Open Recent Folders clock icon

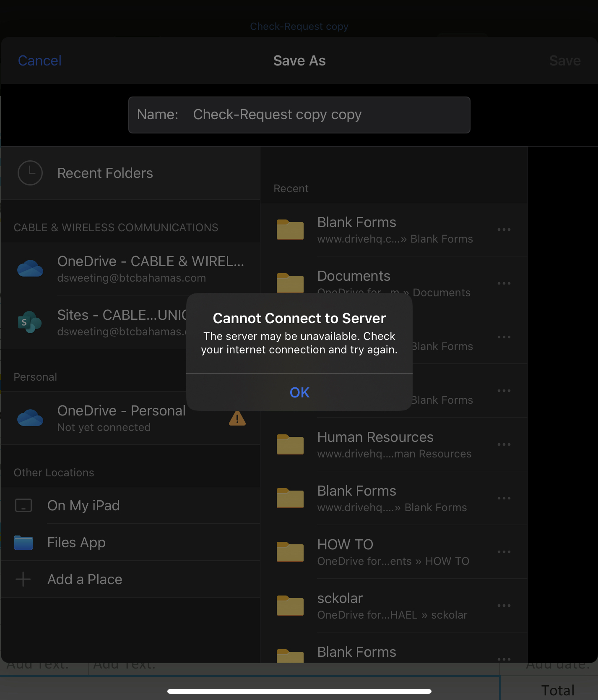point(30,173)
